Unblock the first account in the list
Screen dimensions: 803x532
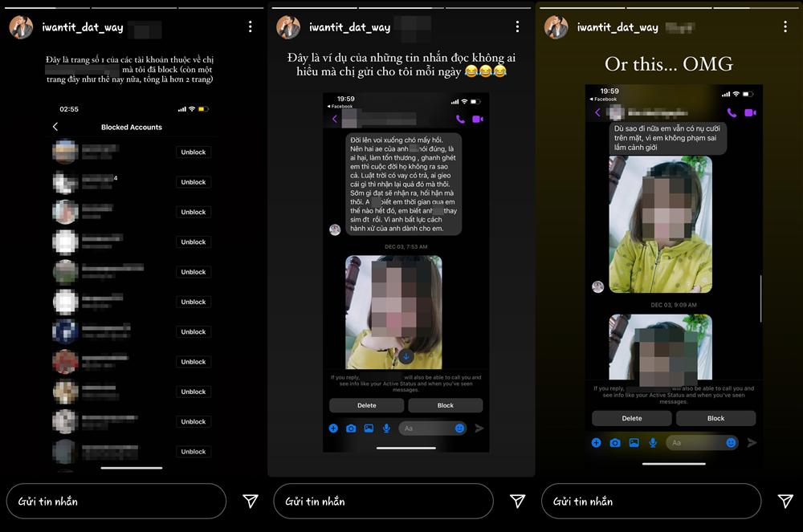click(193, 152)
